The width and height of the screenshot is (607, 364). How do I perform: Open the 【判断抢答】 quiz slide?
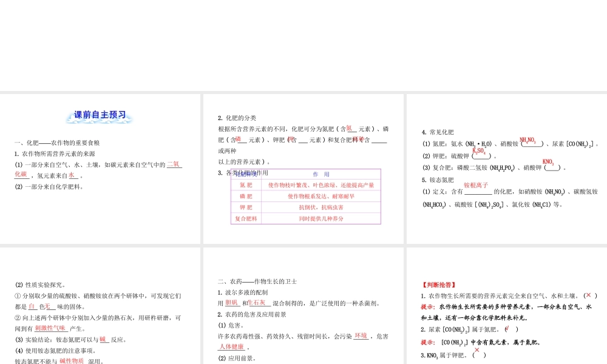click(x=507, y=306)
